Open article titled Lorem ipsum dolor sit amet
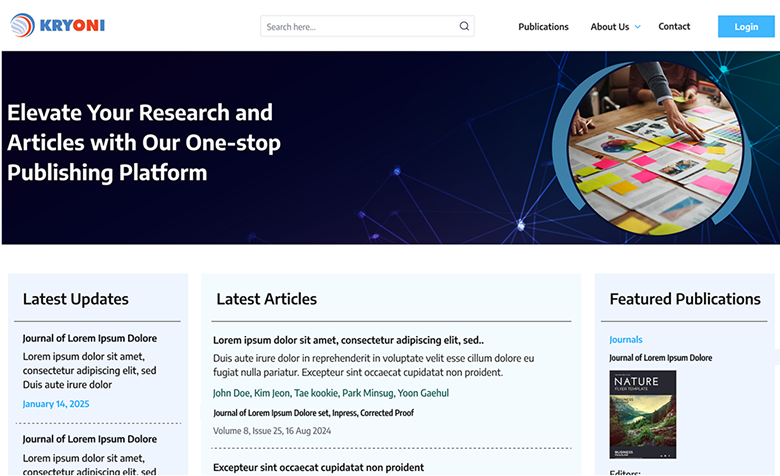This screenshot has height=476, width=780. tap(348, 340)
